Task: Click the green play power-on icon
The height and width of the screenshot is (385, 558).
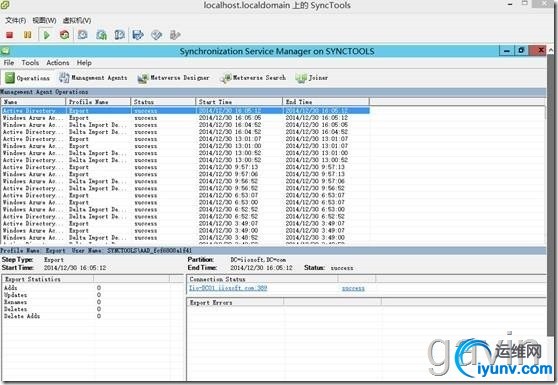Action: coord(46,35)
